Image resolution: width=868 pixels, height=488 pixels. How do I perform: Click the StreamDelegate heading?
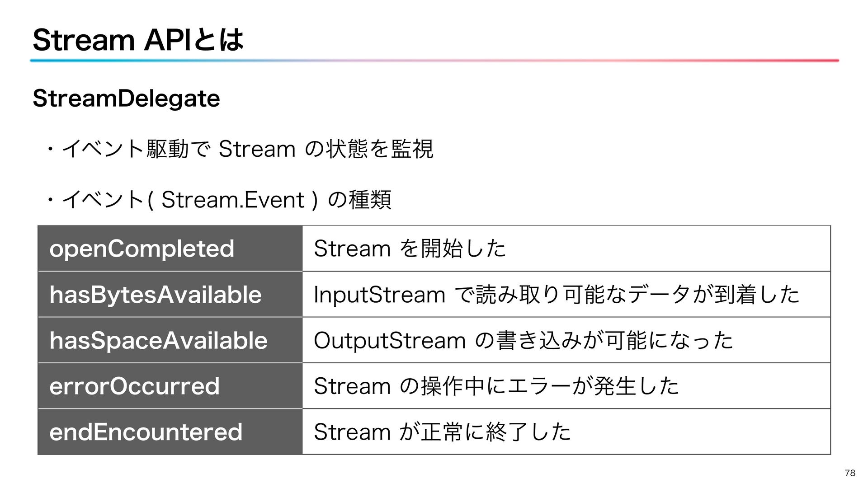pos(126,99)
